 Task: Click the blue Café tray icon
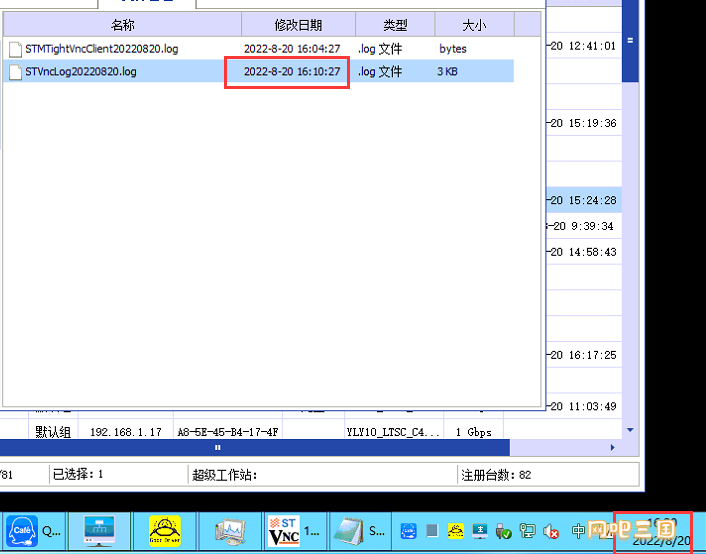(408, 531)
